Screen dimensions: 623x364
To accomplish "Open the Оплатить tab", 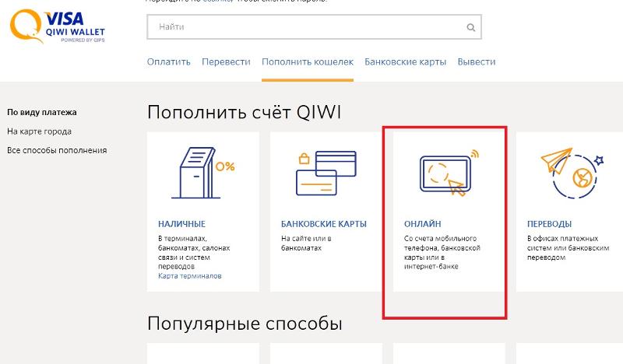I will coord(169,62).
